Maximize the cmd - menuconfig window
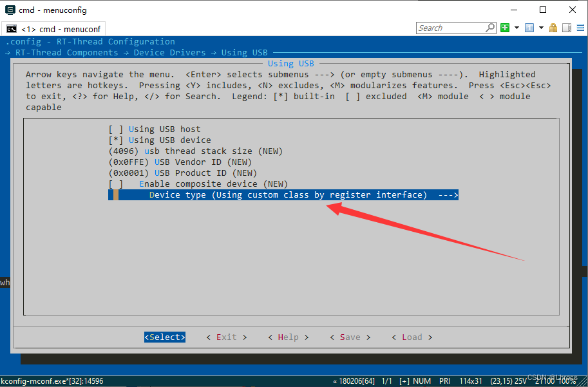Screen dimensions: 588x387 tap(543, 10)
